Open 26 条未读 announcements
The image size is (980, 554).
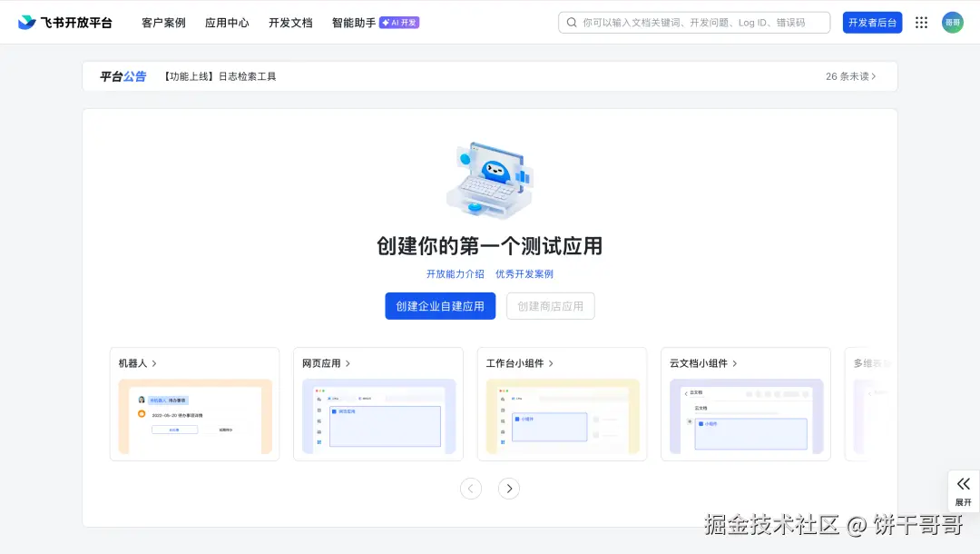click(x=850, y=76)
